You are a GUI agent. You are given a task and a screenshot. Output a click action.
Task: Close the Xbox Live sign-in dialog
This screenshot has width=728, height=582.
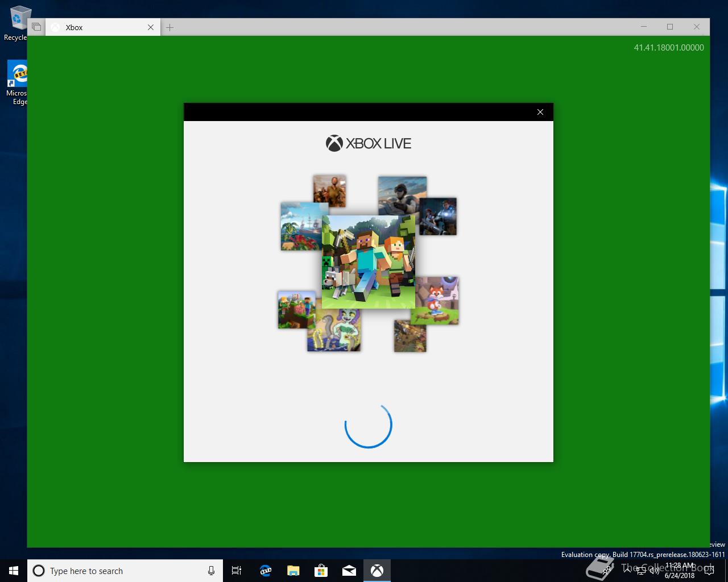click(540, 112)
